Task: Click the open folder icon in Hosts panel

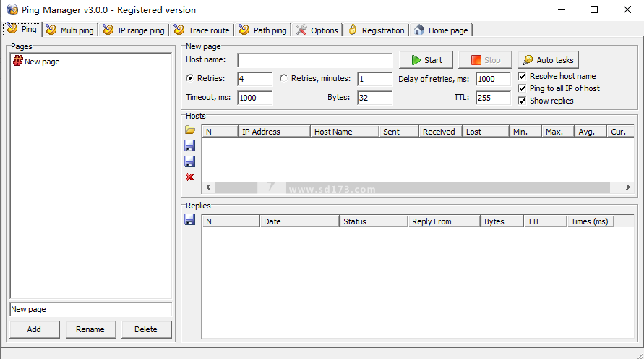Action: [x=190, y=130]
